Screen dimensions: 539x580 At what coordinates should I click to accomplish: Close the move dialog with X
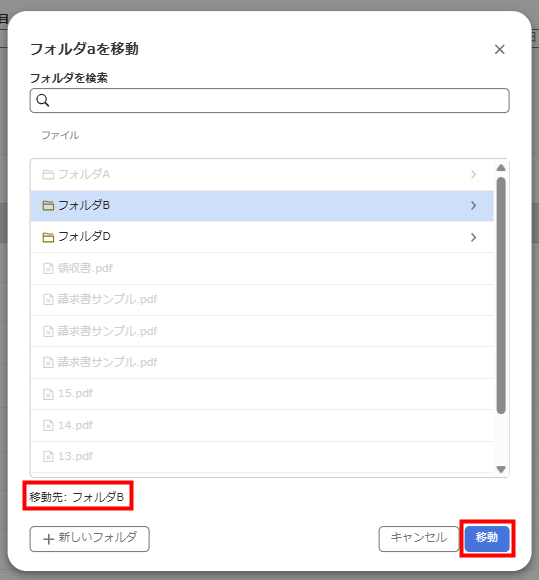(500, 49)
